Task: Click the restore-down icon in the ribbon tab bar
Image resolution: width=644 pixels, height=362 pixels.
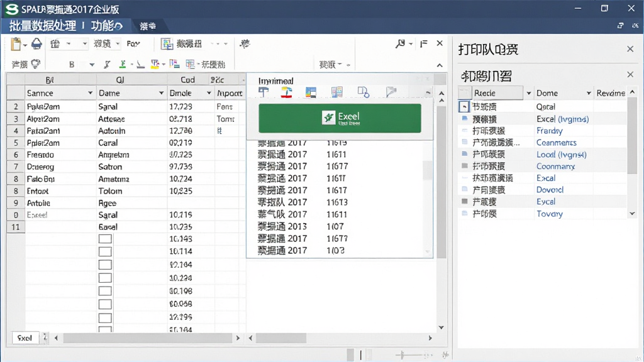Action: 620,26
